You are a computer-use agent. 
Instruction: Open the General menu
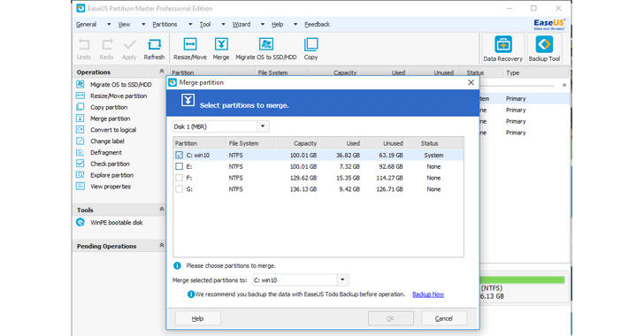tap(87, 24)
